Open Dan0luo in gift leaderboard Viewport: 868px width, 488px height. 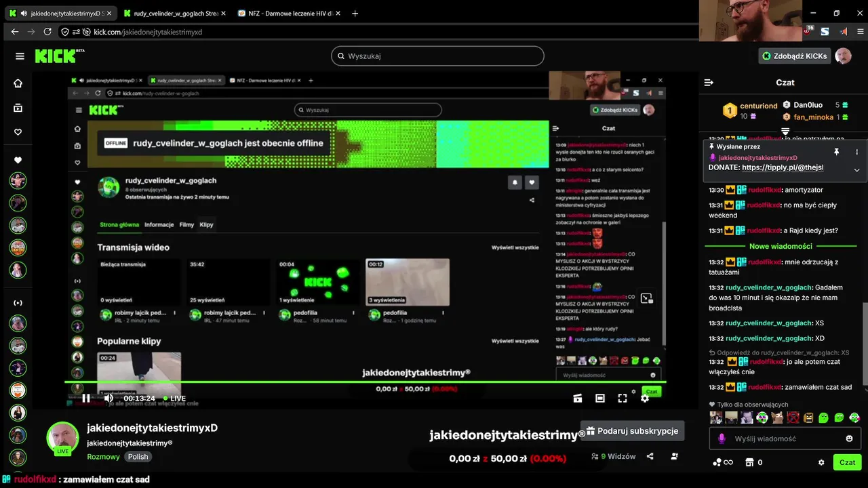pyautogui.click(x=808, y=105)
